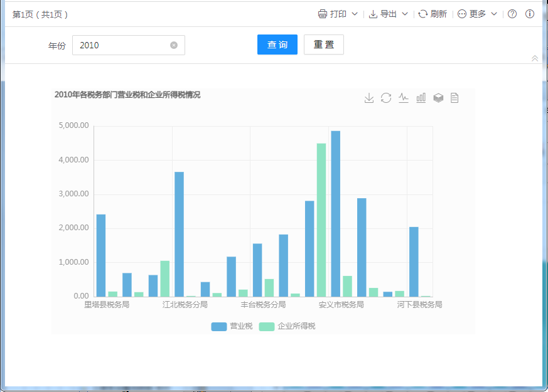The image size is (548, 392).
Task: Click the tallest blue 营业税 bar
Action: coord(336,213)
